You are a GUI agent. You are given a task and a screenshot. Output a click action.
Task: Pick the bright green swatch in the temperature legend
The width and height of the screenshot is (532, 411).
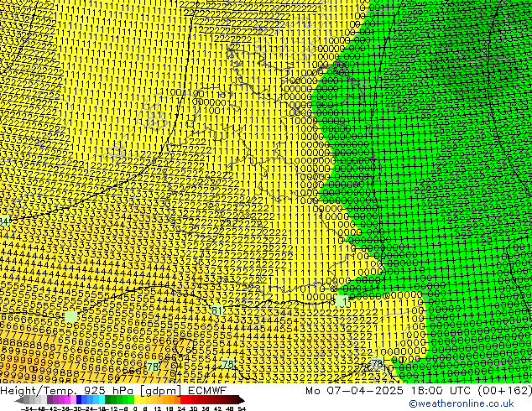click(131, 400)
